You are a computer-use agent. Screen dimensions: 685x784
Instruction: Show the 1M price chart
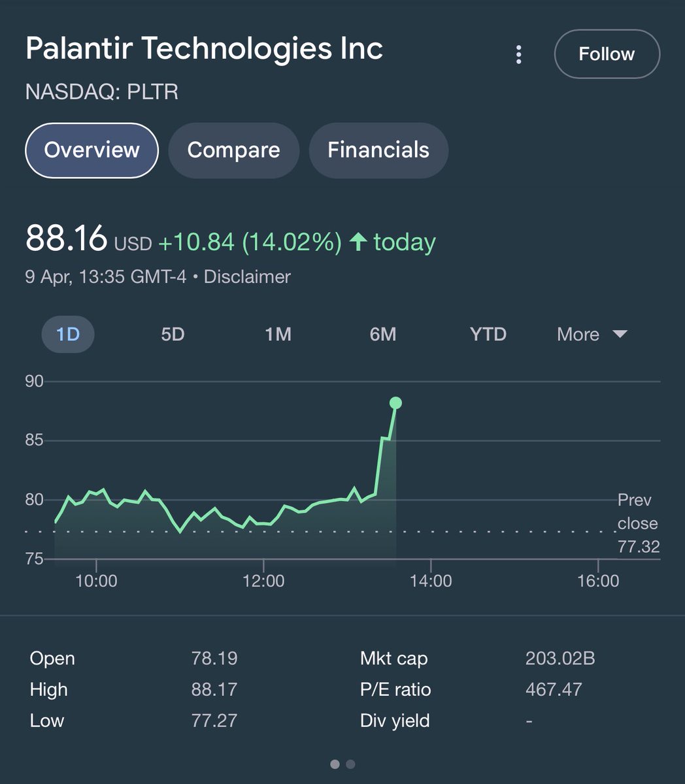(278, 335)
